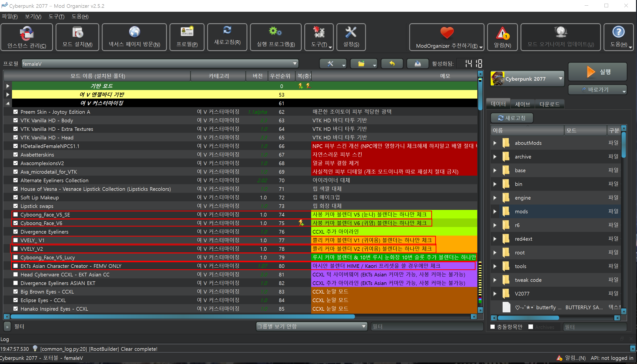The height and width of the screenshot is (364, 637).
Task: Disable the Cyboong_Face_V6 mod checkbox
Action: click(15, 223)
